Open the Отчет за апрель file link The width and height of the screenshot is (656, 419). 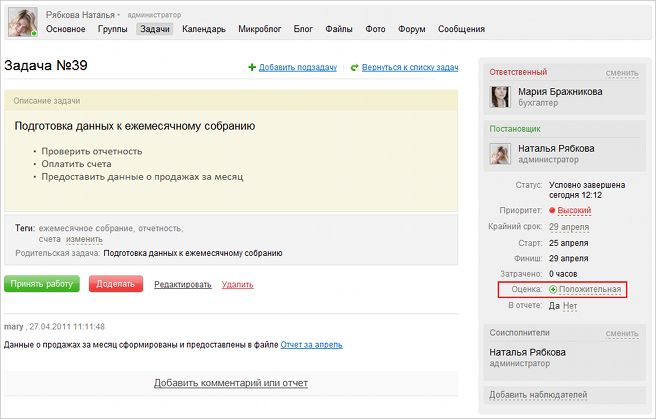click(x=311, y=345)
